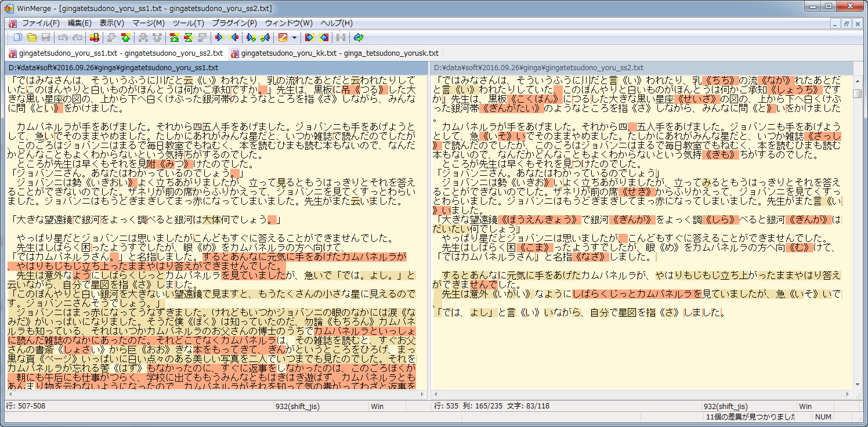
Task: Open a new file comparison
Action: click(x=17, y=37)
